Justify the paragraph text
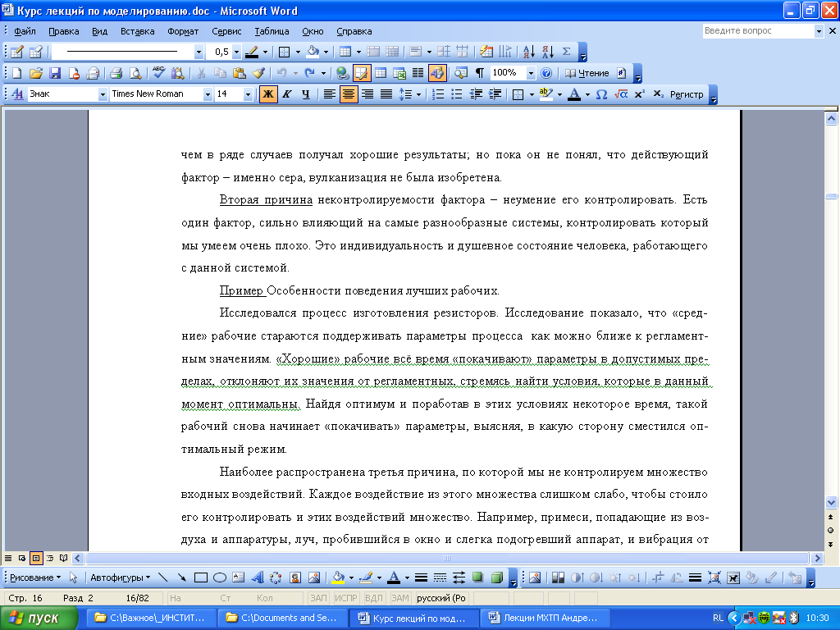840x630 pixels. point(386,94)
